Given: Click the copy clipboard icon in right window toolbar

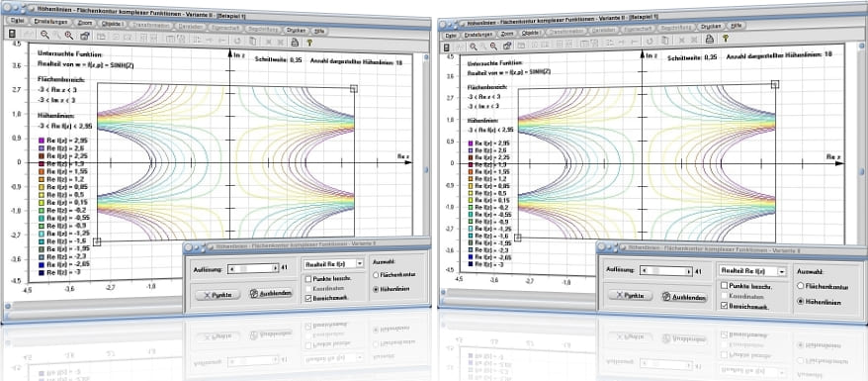Looking at the screenshot, I should (664, 40).
